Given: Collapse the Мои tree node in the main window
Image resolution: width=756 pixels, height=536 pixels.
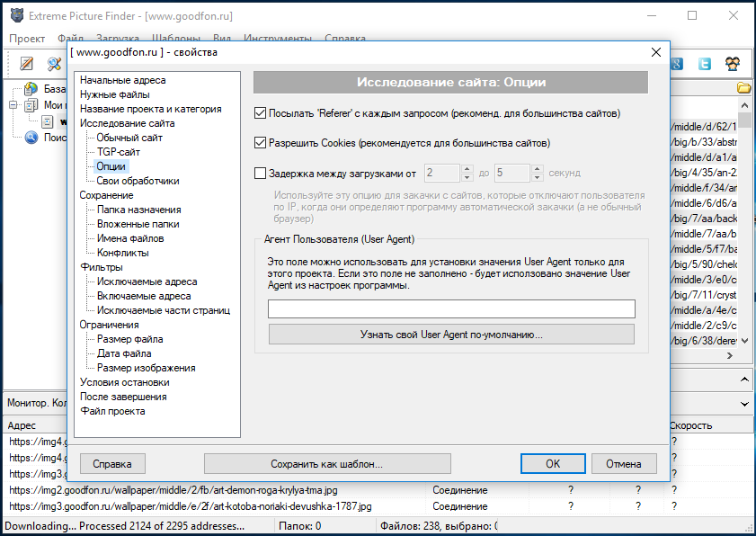Looking at the screenshot, I should pyautogui.click(x=13, y=104).
